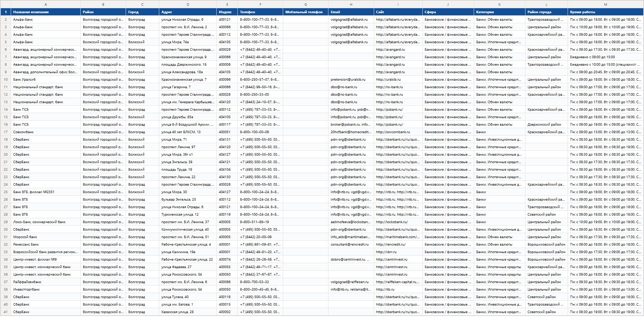Screen dimensions: 644x322
Task: Click address 'проспект Ленина, 97'
Action: (188, 147)
